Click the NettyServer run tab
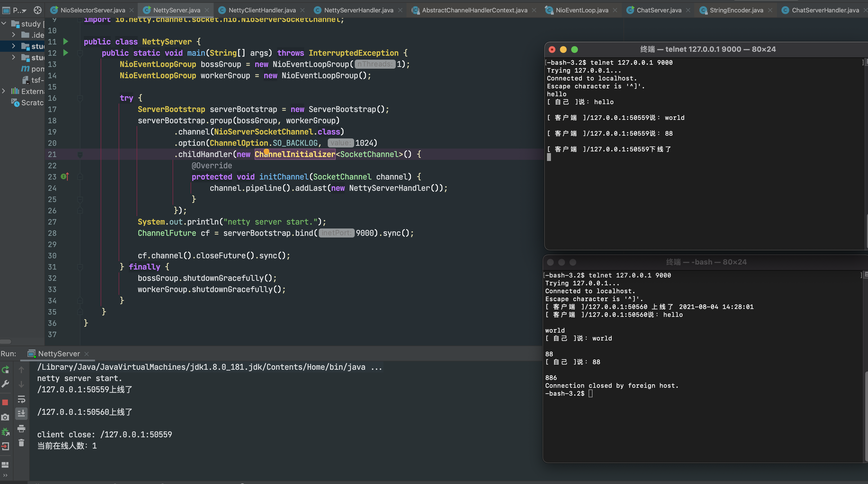 (59, 353)
